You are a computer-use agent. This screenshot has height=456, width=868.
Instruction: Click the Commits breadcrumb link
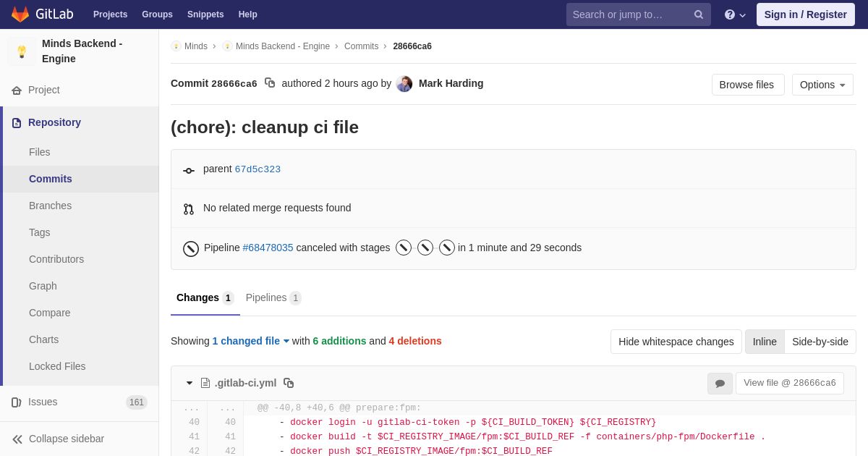click(361, 46)
